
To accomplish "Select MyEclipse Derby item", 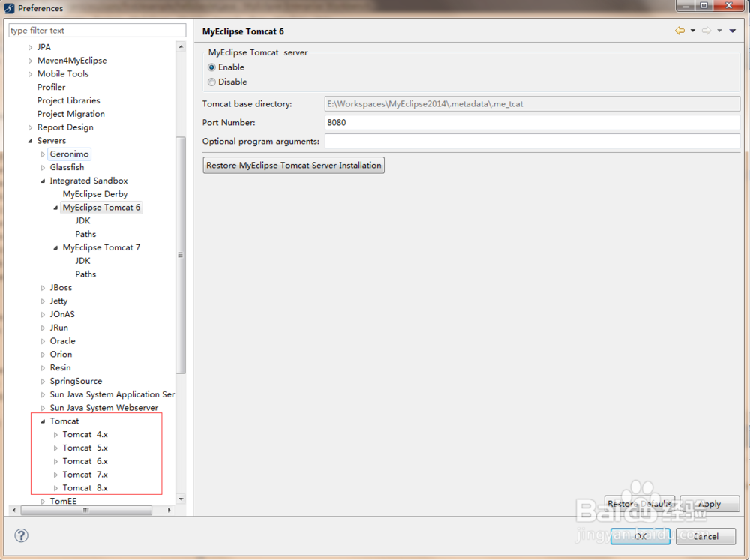I will [95, 194].
